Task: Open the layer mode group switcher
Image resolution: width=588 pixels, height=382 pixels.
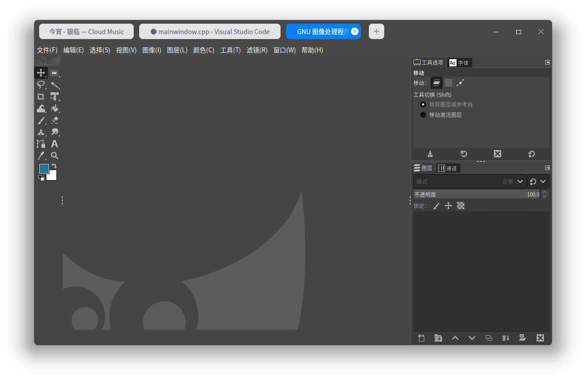Action: coord(538,182)
